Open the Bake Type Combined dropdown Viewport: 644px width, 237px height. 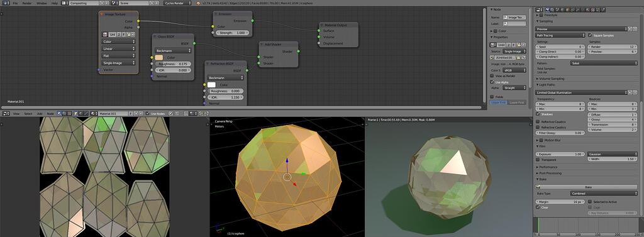click(603, 193)
